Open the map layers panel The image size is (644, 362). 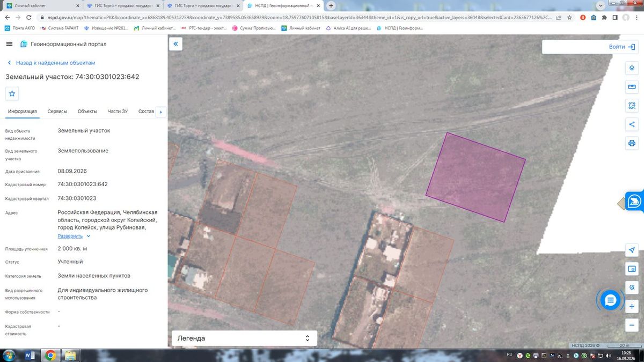(632, 68)
